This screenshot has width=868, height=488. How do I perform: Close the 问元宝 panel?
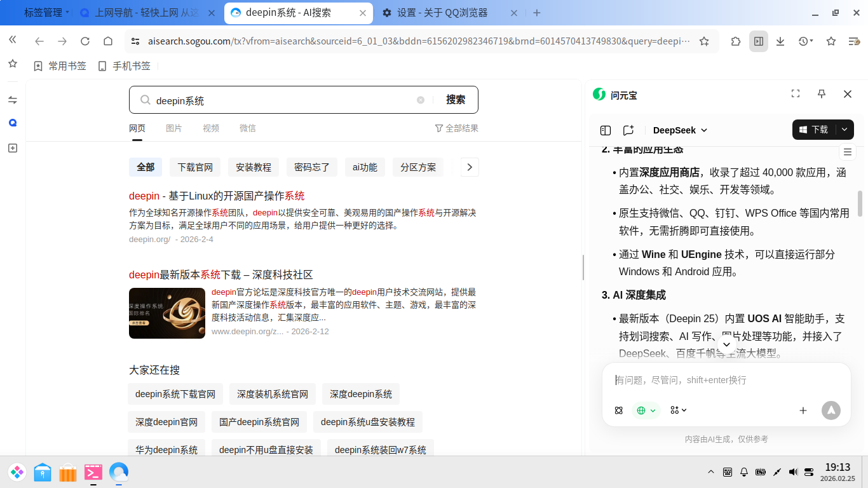(x=848, y=94)
